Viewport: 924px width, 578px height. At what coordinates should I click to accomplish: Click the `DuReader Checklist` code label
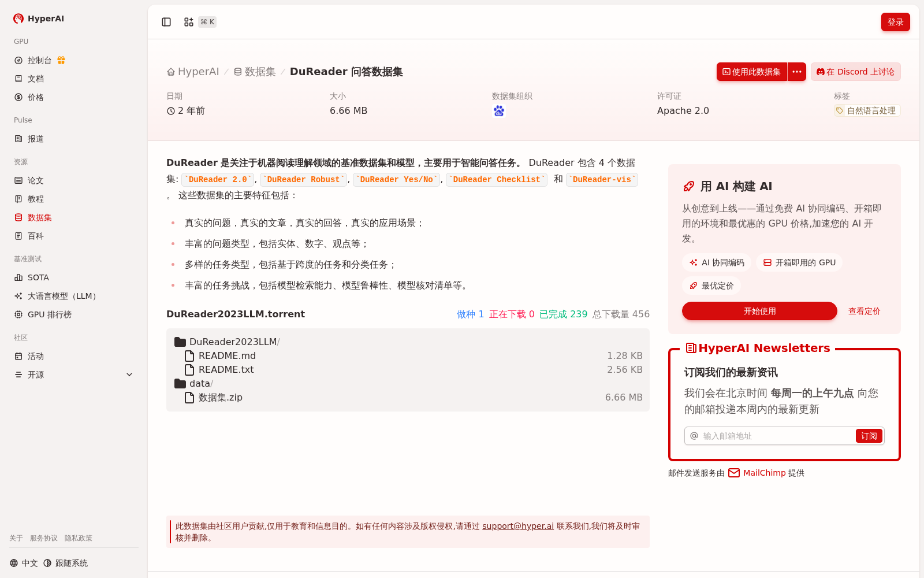point(497,180)
